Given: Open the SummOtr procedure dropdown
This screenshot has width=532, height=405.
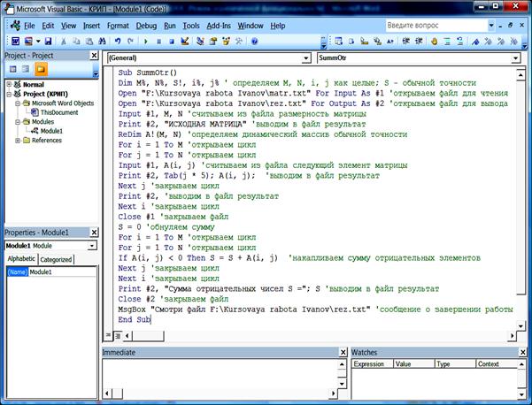Looking at the screenshot, I should click(x=515, y=58).
